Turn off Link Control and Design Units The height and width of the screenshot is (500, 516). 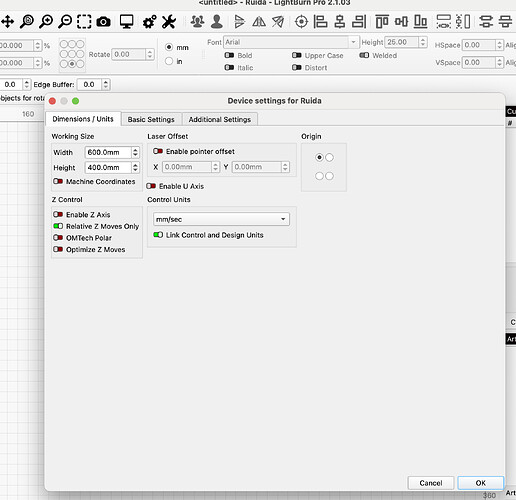(158, 235)
